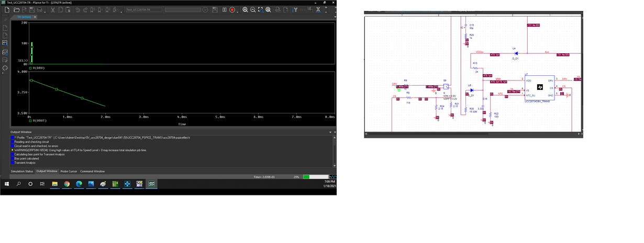This screenshot has height=243, width=644.
Task: Open the sidebar gear settings icon
Action: pyautogui.click(x=5, y=68)
